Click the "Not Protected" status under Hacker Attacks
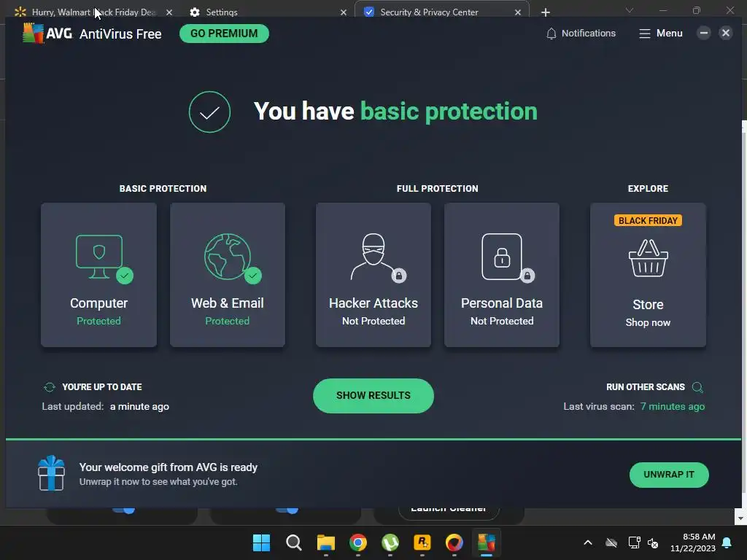Screen dimensions: 747x560 (373, 321)
